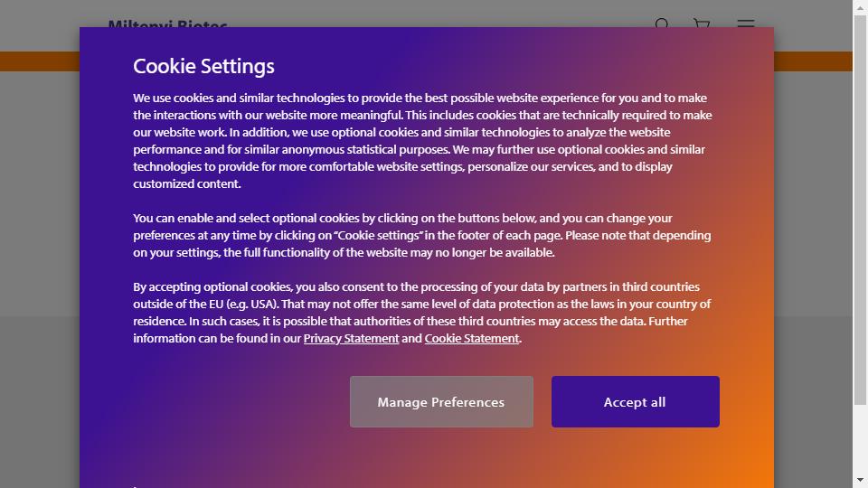Click the vertical scrollbar thumb

tap(860, 211)
